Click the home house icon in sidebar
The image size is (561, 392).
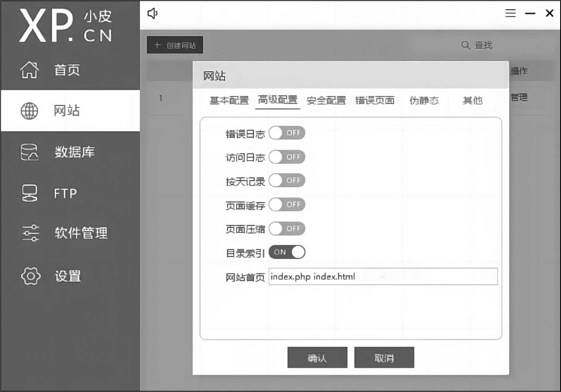click(29, 70)
